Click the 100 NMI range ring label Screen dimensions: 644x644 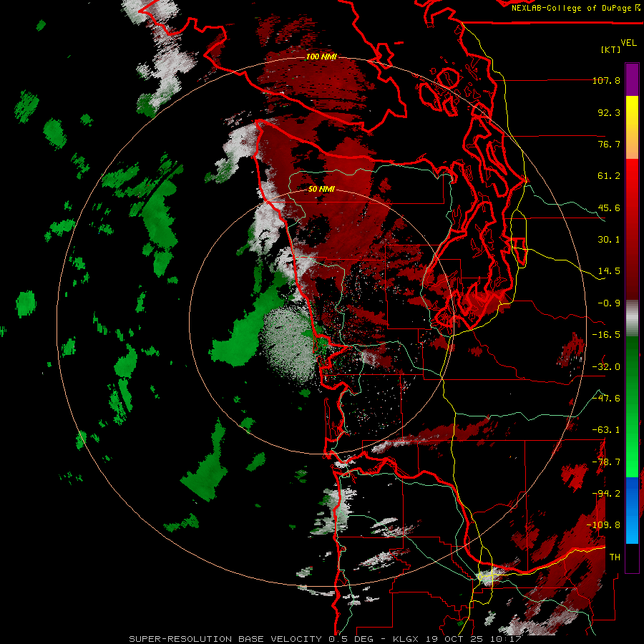click(321, 57)
